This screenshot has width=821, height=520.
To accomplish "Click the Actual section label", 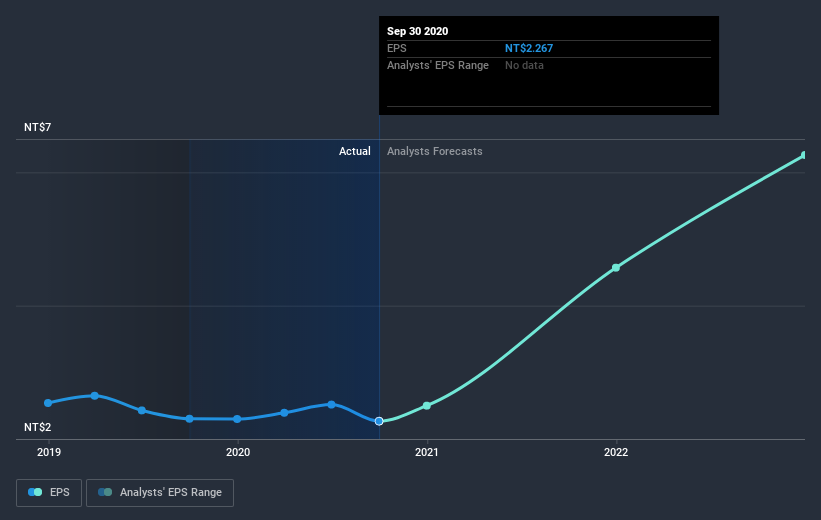I will coord(354,151).
